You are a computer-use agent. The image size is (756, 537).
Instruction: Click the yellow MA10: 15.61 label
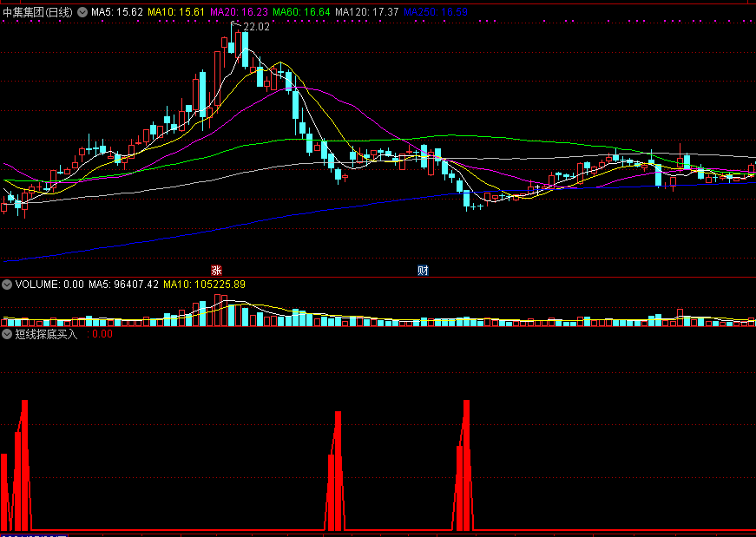pos(176,12)
